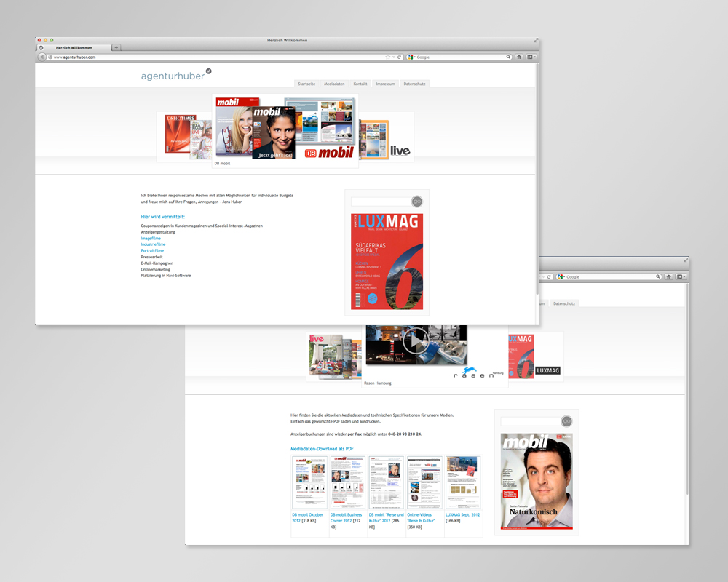728x582 pixels.
Task: Download the LUXMAG Sept. 2012 PDF link
Action: [462, 515]
